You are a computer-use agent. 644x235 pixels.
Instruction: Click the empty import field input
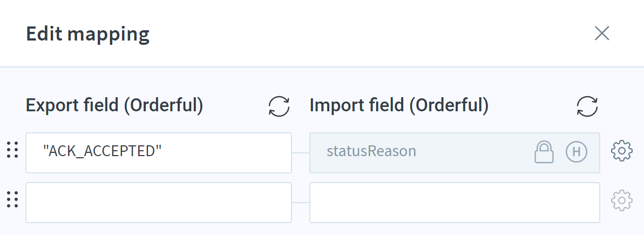[x=455, y=203]
